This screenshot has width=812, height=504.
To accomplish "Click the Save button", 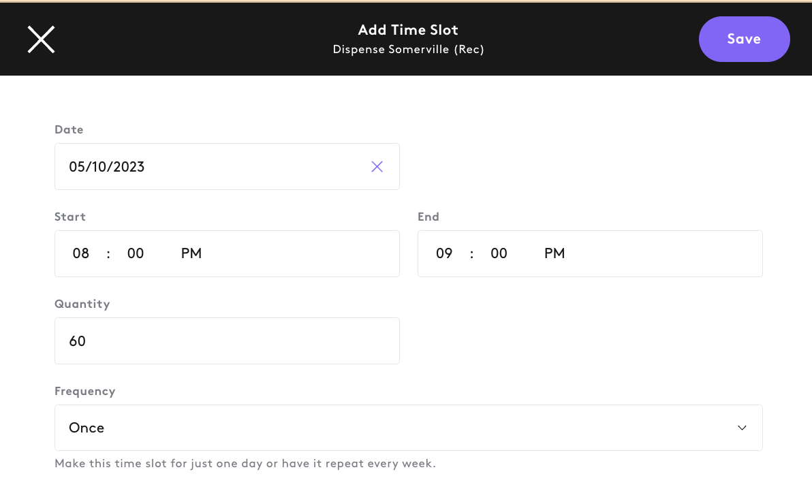I will (744, 39).
